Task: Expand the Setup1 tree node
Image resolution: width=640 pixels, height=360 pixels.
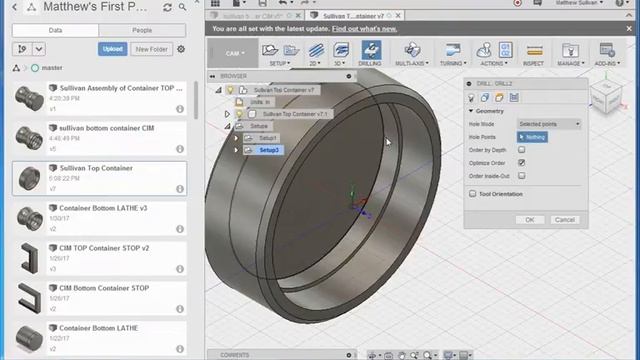Action: [x=236, y=138]
